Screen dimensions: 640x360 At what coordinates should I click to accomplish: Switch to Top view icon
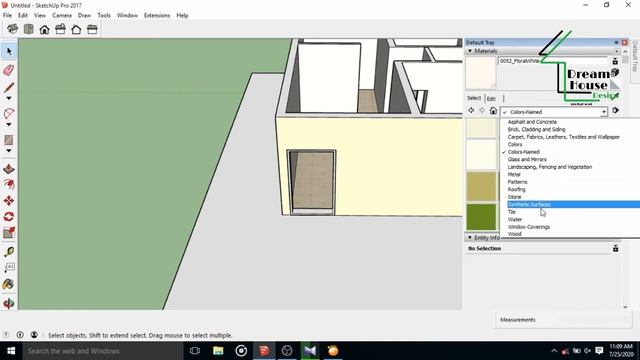[x=29, y=29]
